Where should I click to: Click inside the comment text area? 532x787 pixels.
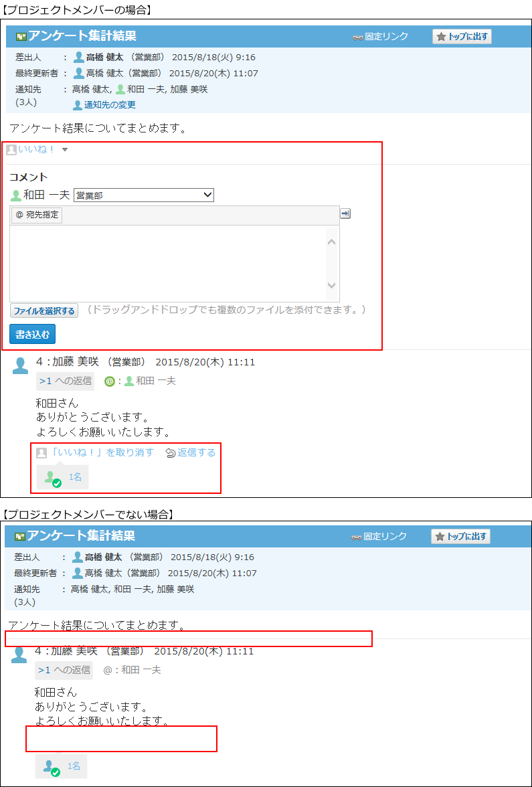pyautogui.click(x=167, y=262)
